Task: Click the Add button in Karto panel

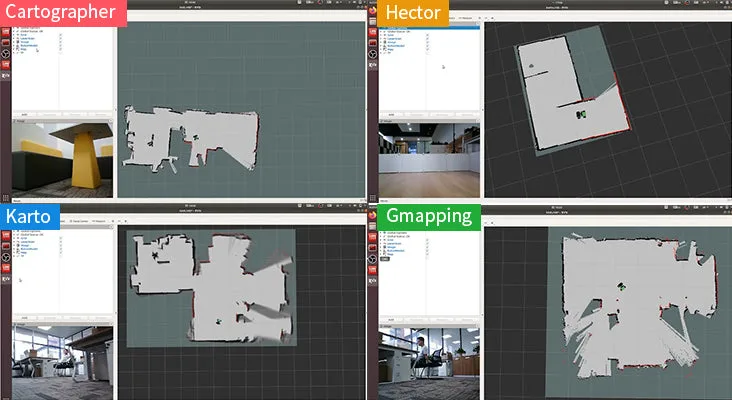Action: (25, 318)
